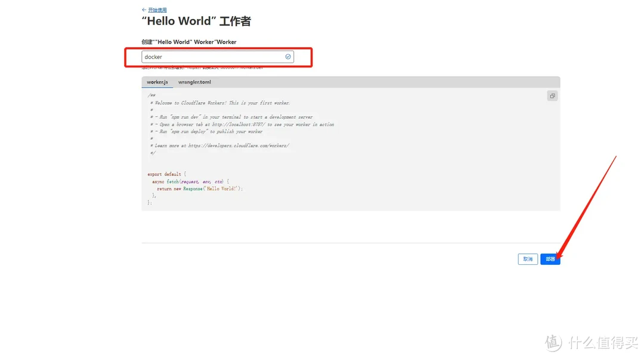Copy code using the copy icon

coord(552,96)
